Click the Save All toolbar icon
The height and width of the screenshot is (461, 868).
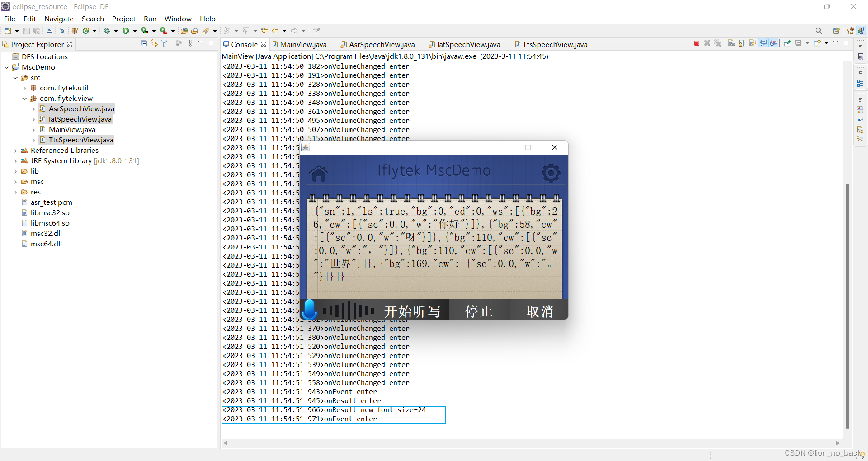tap(37, 31)
